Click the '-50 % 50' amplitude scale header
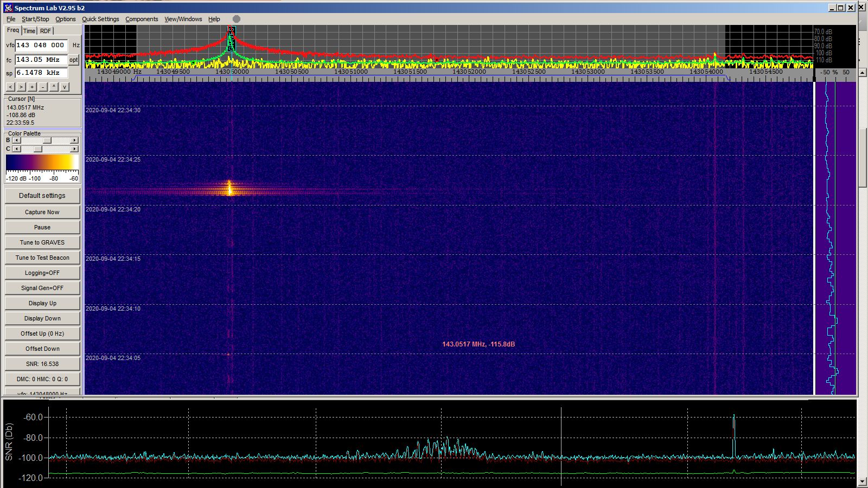This screenshot has width=868, height=488. click(835, 72)
